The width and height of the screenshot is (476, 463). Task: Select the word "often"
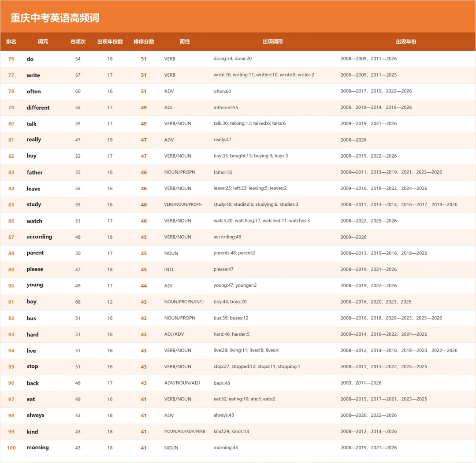click(33, 91)
